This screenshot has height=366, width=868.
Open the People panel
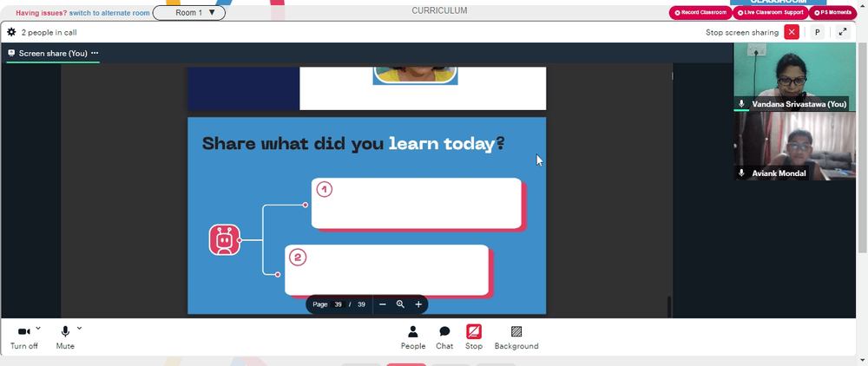click(413, 337)
